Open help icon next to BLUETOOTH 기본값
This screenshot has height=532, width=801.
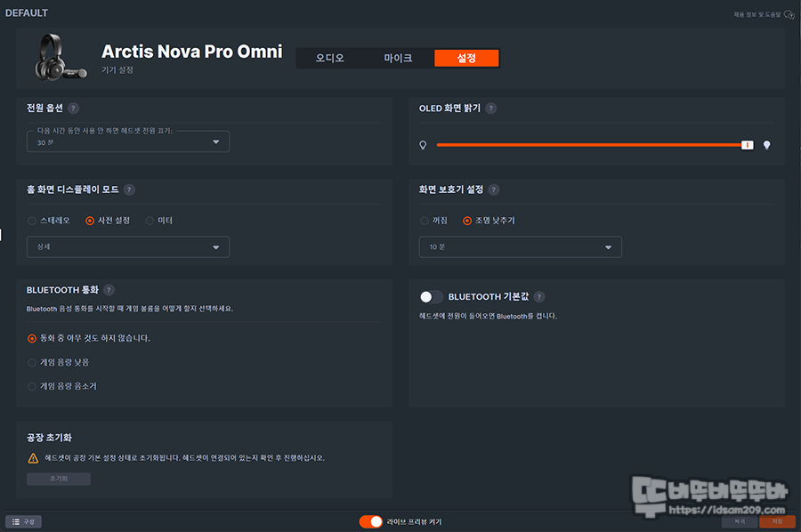coord(539,296)
